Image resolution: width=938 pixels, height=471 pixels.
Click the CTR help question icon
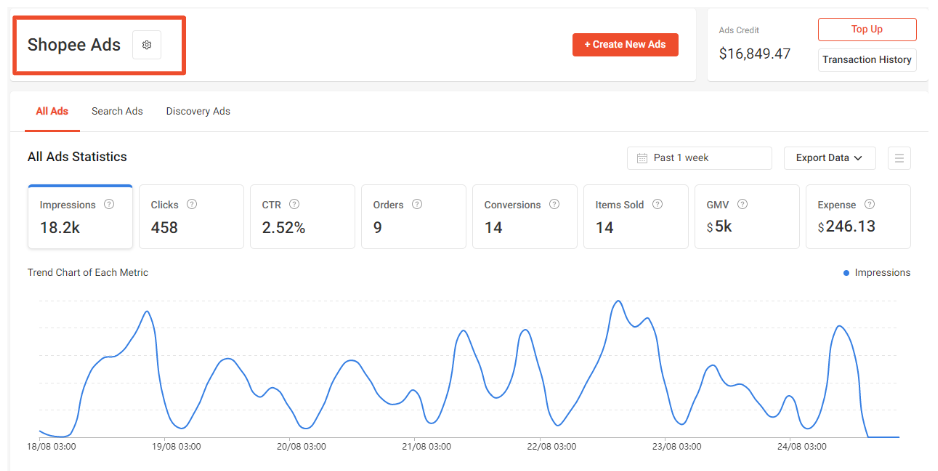(295, 204)
